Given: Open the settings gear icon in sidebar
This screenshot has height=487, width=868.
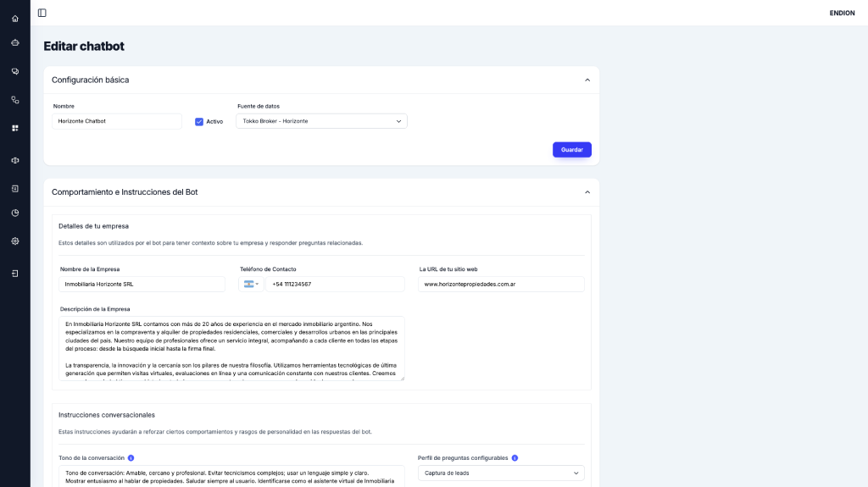Looking at the screenshot, I should coord(15,241).
